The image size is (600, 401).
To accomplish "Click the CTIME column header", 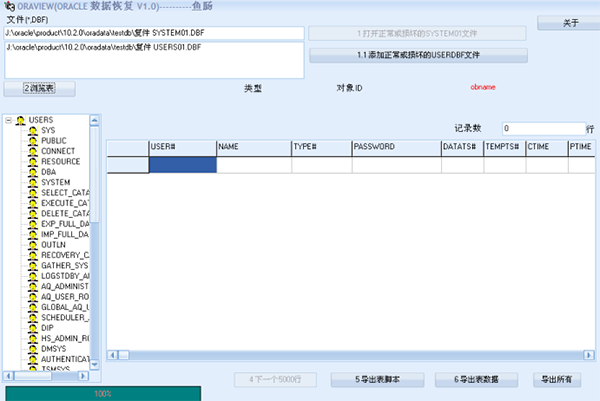I will (547, 148).
